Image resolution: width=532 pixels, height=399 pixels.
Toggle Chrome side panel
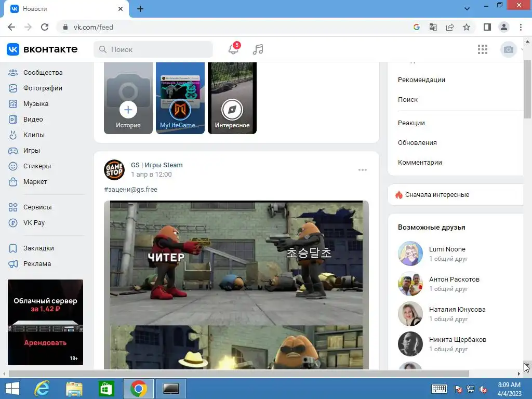point(487,27)
